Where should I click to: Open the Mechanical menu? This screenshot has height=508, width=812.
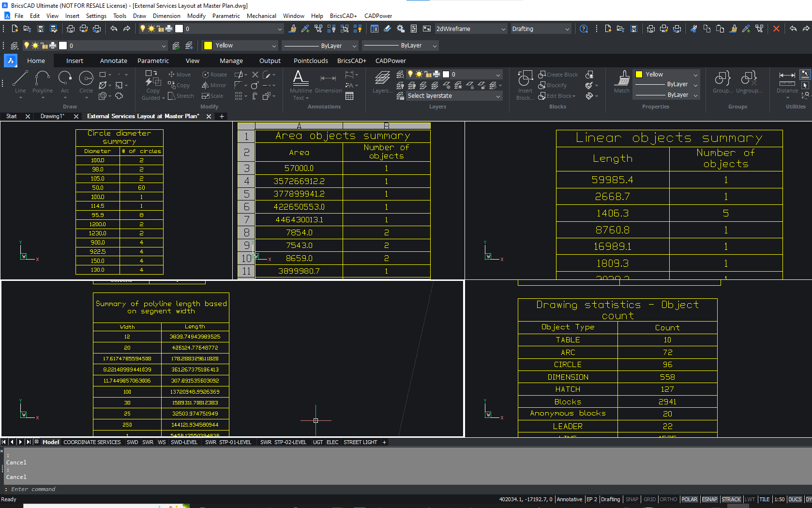[261, 15]
